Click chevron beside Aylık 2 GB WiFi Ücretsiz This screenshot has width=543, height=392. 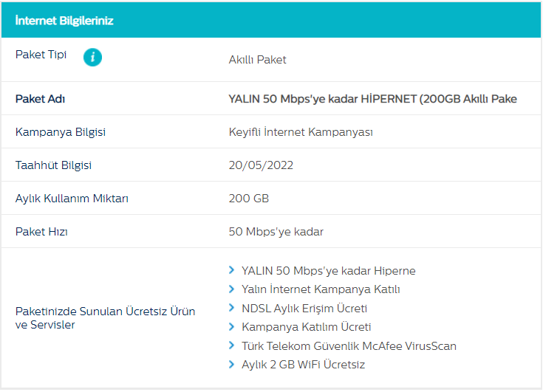pyautogui.click(x=232, y=364)
